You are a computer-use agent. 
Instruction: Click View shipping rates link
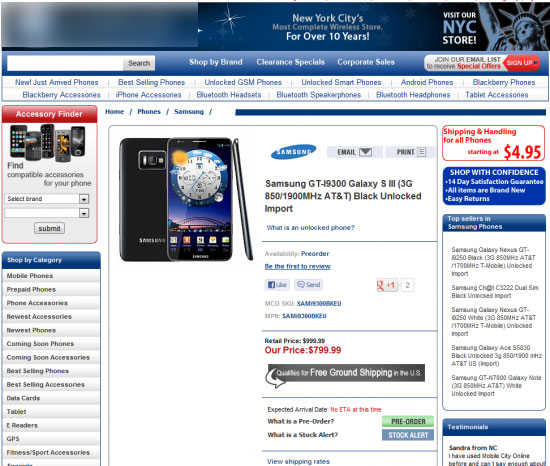tap(298, 461)
